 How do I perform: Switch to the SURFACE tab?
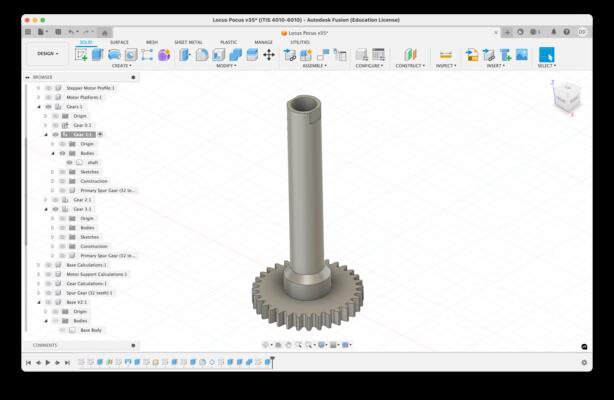119,42
